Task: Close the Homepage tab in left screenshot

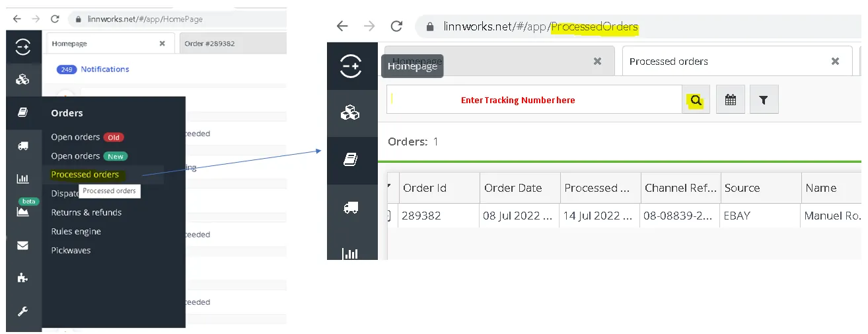Action: tap(163, 44)
